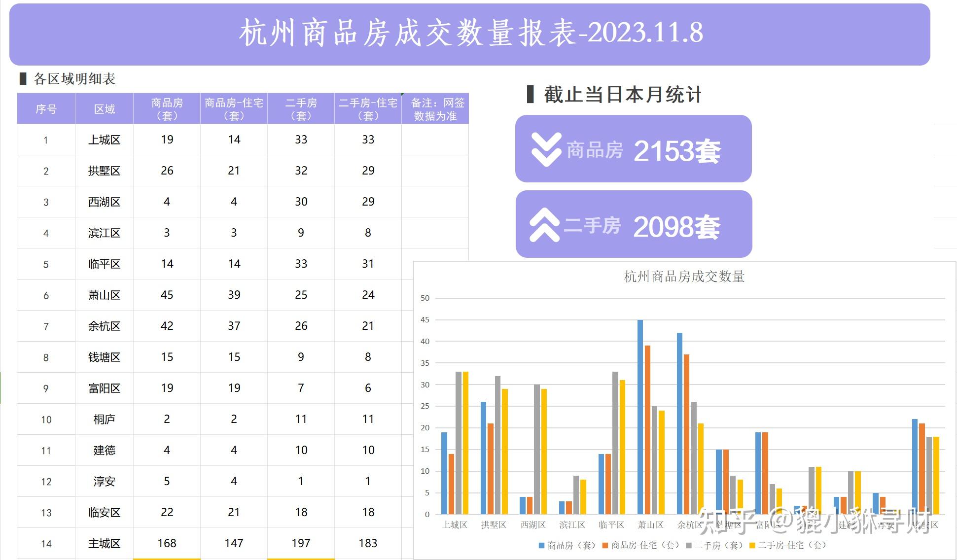This screenshot has height=560, width=957.
Task: Click 商品房 value 45 in the 萧山区 row
Action: tap(167, 295)
